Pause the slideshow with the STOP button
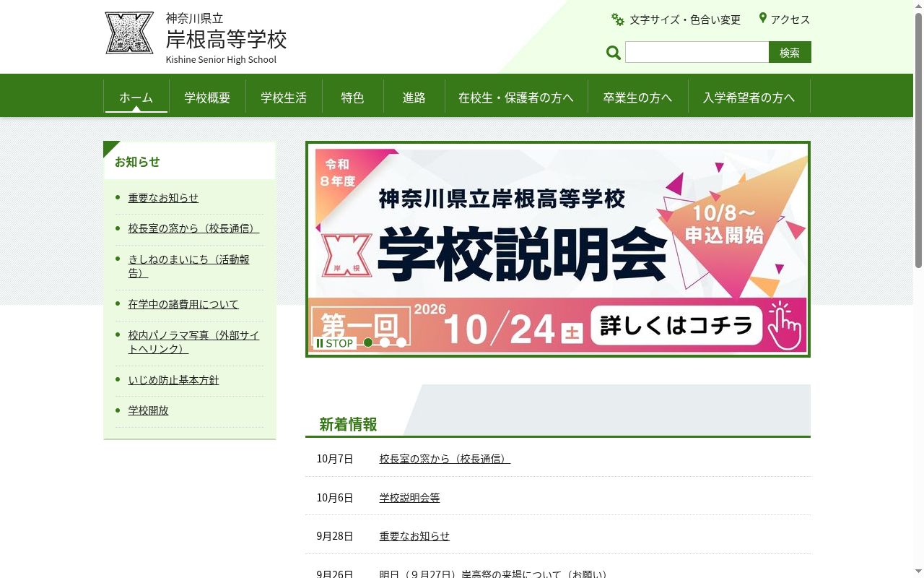The height and width of the screenshot is (578, 924). [335, 343]
